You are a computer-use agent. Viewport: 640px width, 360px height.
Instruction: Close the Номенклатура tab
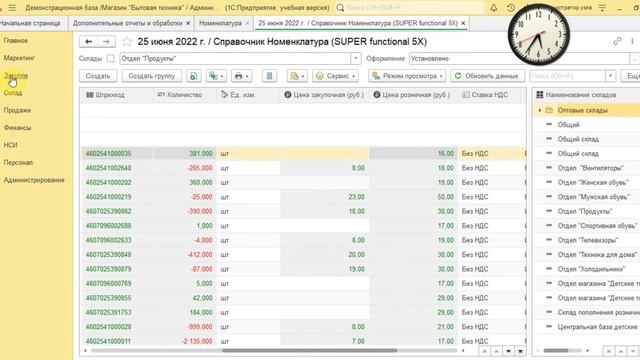click(247, 24)
